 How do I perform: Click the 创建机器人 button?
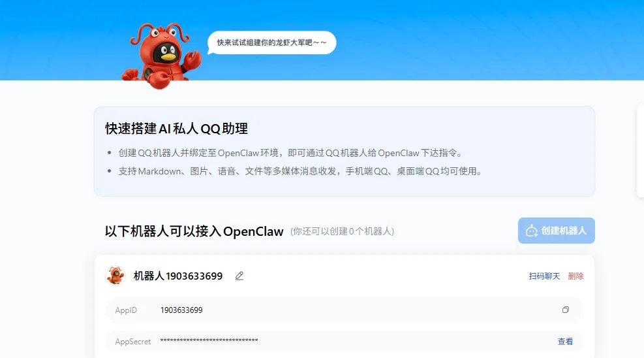click(x=556, y=231)
